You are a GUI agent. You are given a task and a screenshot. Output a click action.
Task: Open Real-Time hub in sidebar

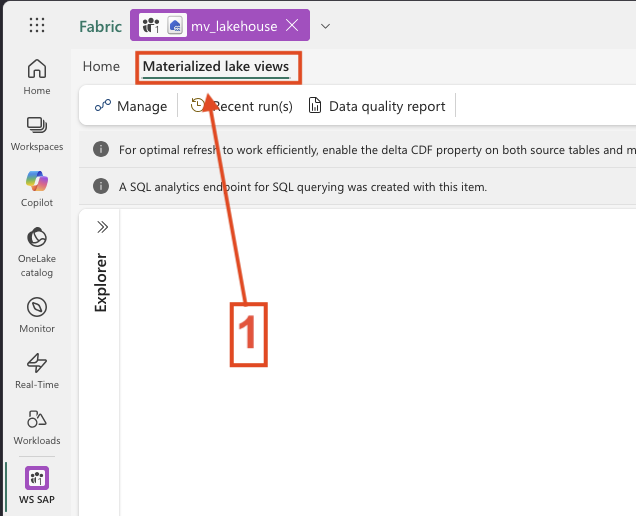coord(37,371)
